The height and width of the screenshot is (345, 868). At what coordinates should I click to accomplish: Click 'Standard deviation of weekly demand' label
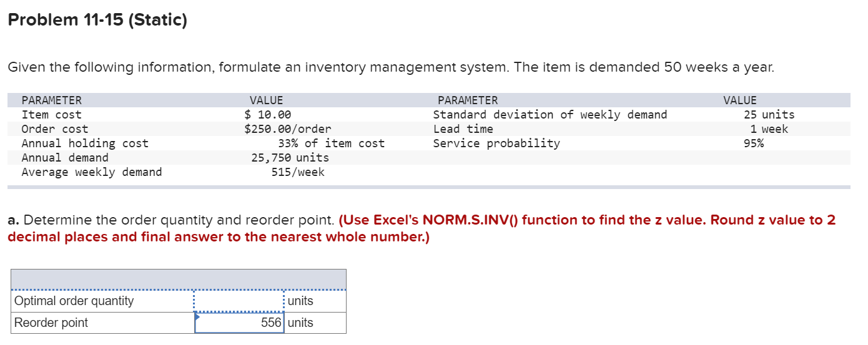(x=550, y=115)
